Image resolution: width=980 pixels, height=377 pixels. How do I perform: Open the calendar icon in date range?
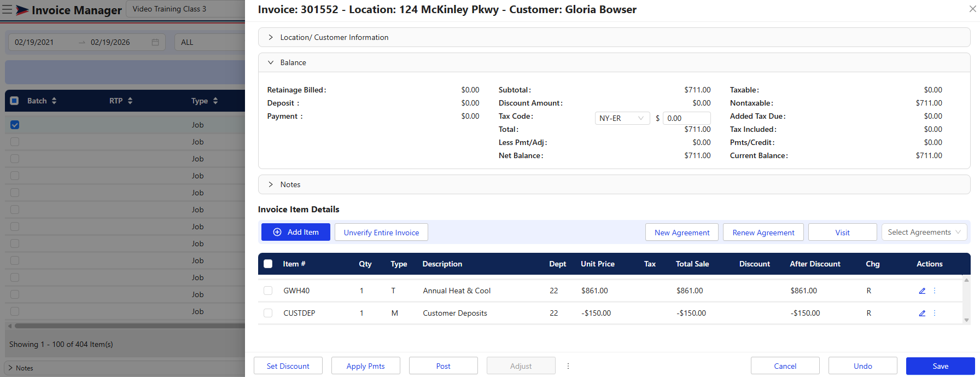coord(155,42)
